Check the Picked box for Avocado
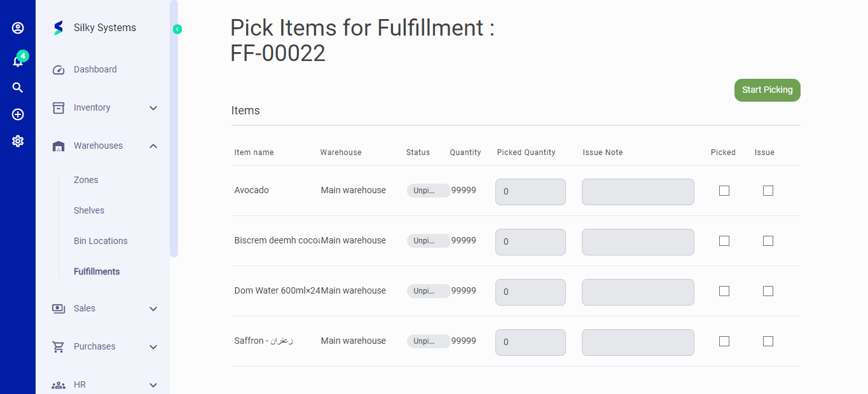Viewport: 868px width, 394px height. (724, 191)
